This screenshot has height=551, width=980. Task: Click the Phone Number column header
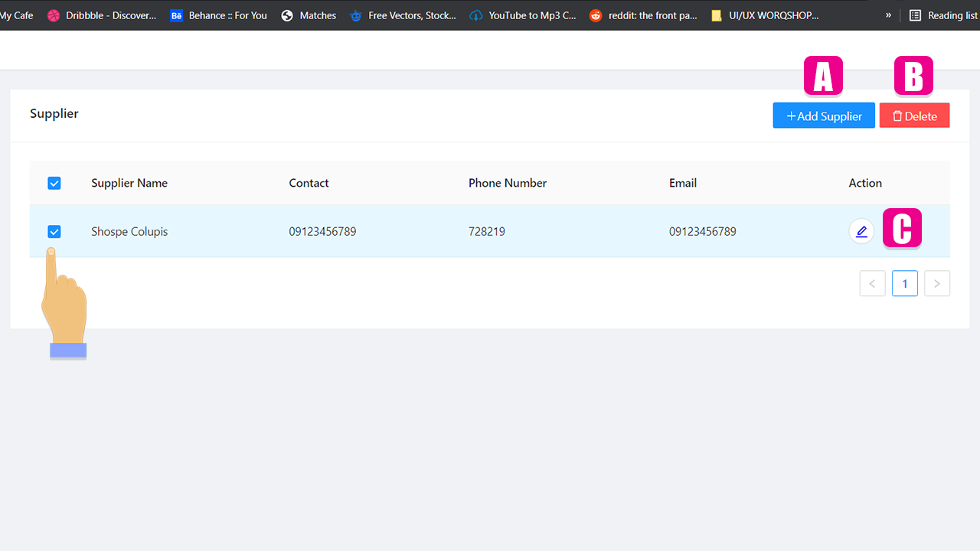(508, 183)
